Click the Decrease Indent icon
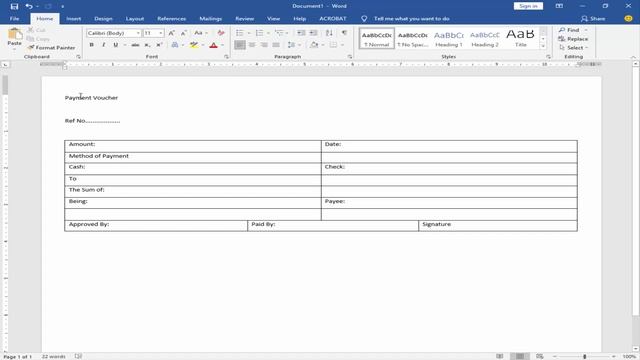This screenshot has height=360, width=640. 301,33
